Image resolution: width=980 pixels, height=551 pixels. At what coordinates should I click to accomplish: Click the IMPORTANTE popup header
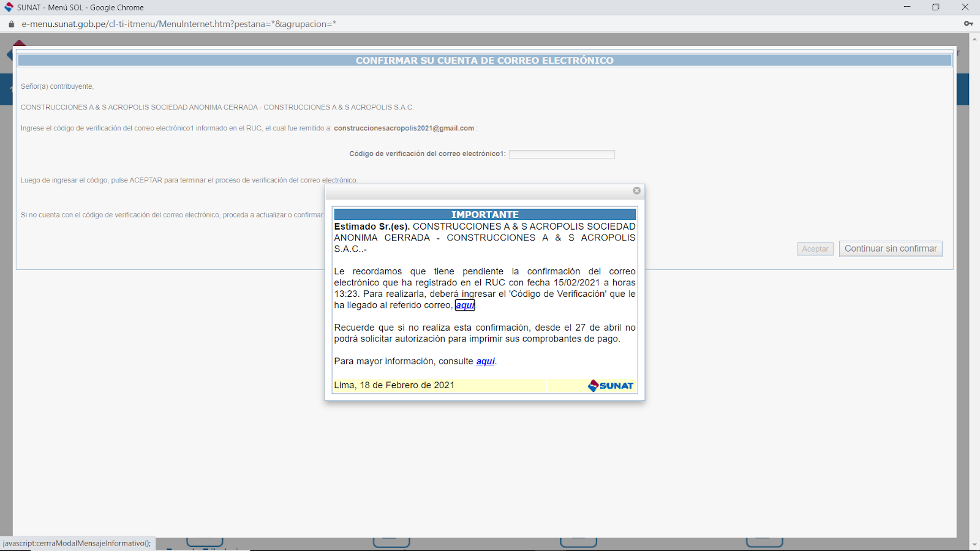[485, 214]
